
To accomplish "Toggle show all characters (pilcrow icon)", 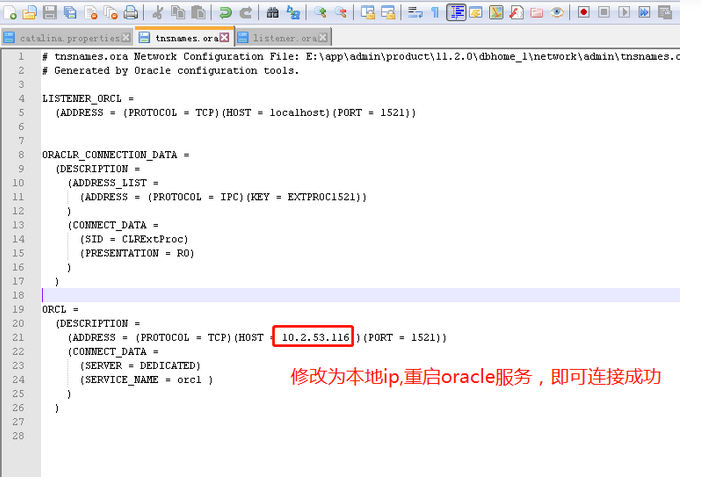I will 435,13.
